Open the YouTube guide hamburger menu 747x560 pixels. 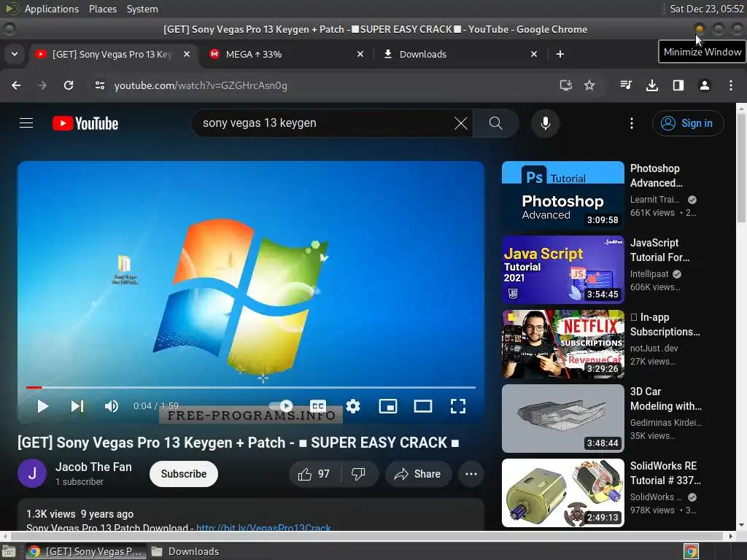point(26,123)
